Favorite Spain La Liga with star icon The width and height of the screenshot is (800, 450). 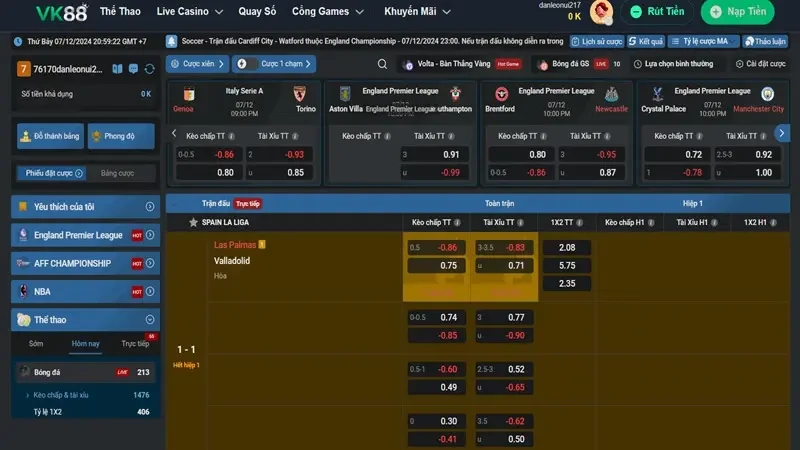[x=193, y=222]
